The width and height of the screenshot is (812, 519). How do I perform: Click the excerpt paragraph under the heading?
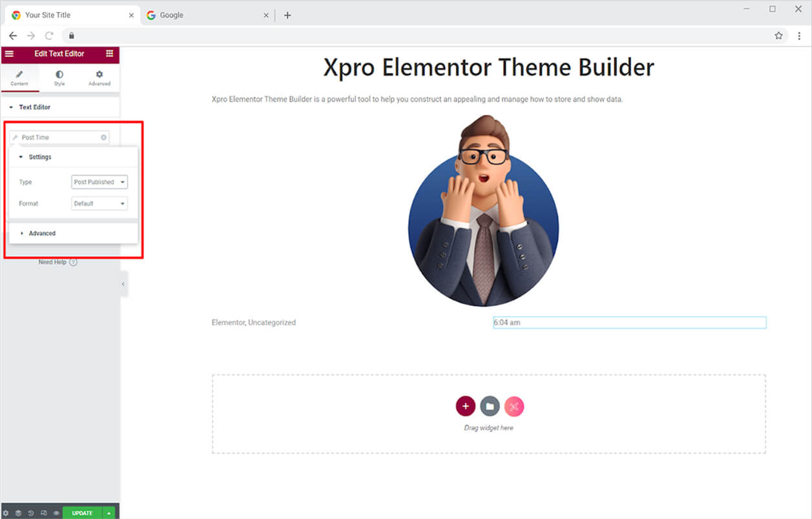(x=417, y=99)
